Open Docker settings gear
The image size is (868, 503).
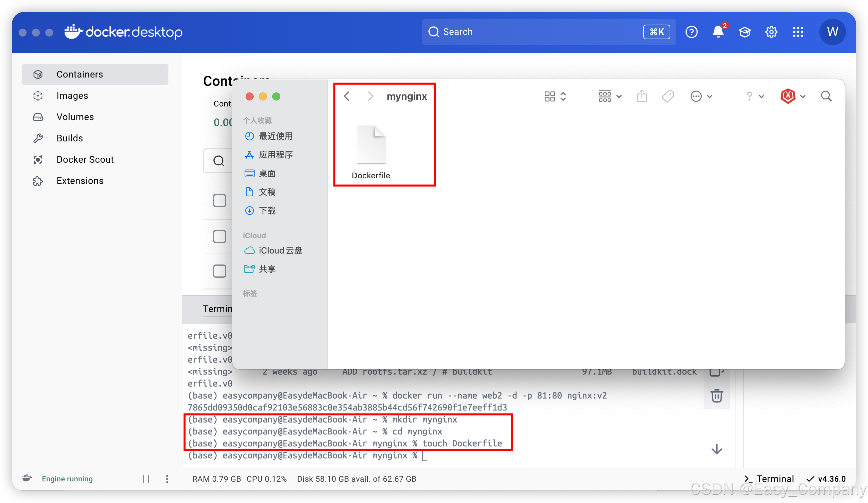tap(771, 32)
